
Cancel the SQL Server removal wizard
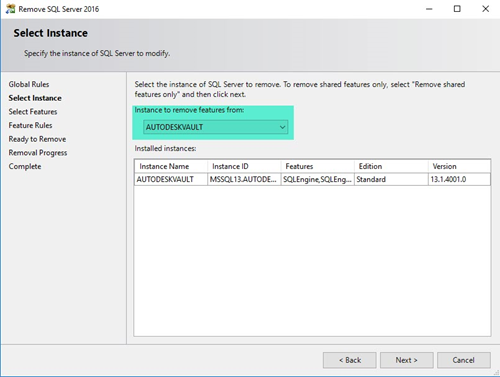(x=464, y=360)
